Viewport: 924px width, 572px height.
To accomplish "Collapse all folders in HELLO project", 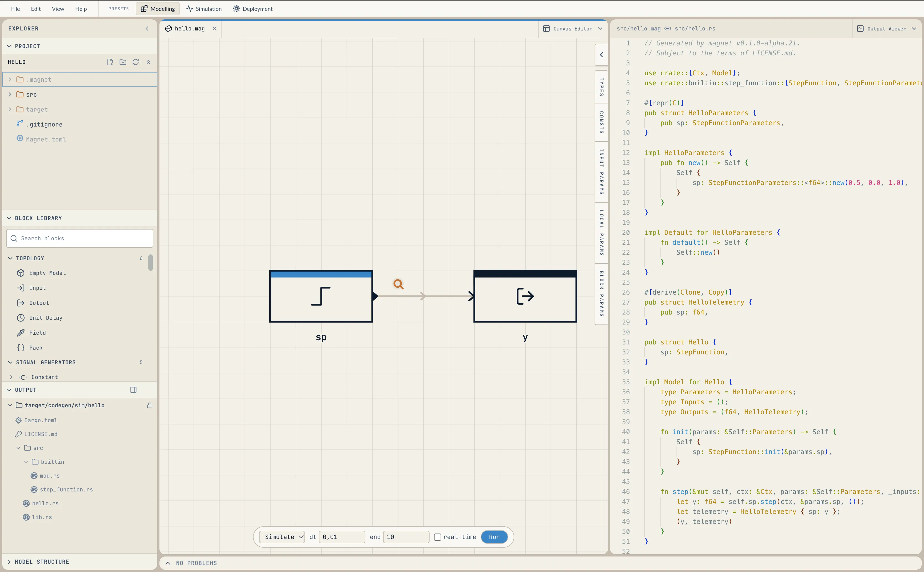I will tap(148, 62).
